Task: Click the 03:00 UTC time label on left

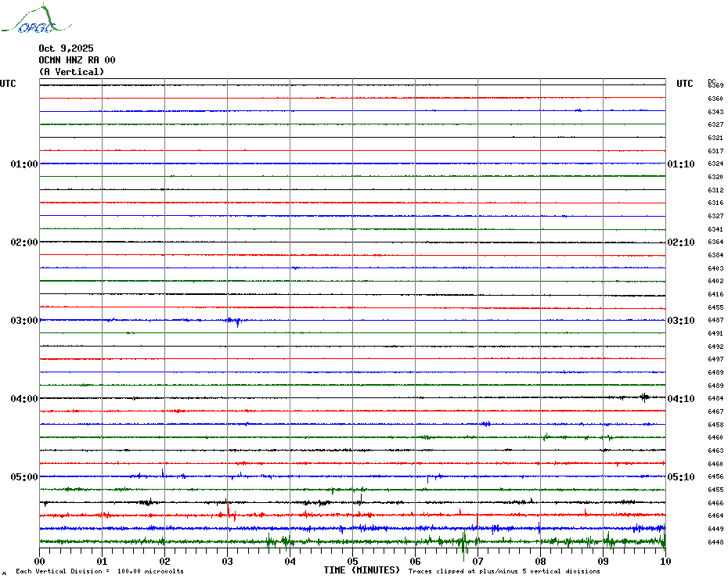Action: [24, 321]
